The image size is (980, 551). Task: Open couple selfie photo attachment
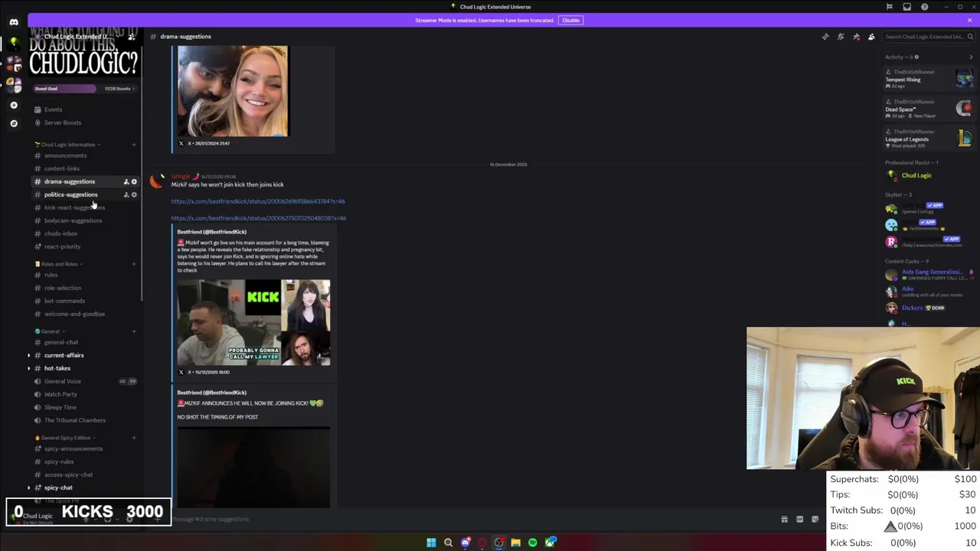tap(233, 91)
